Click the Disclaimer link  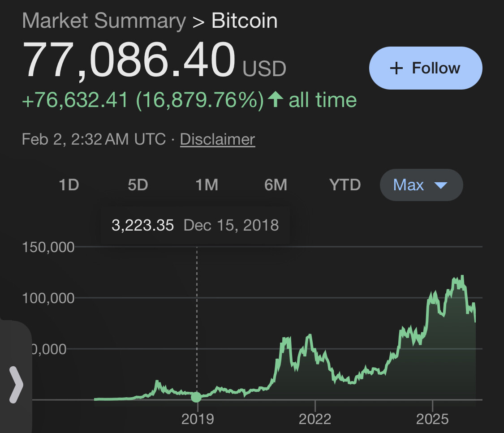(x=217, y=139)
